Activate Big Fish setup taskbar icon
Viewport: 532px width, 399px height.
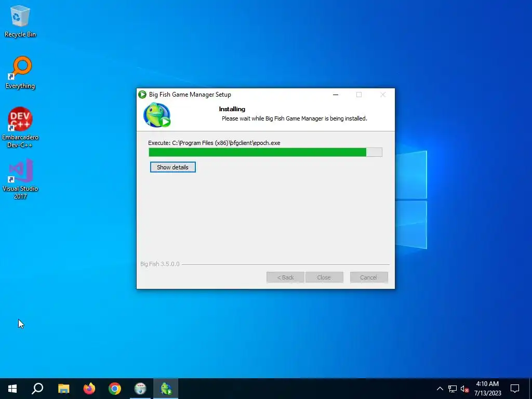[166, 389]
